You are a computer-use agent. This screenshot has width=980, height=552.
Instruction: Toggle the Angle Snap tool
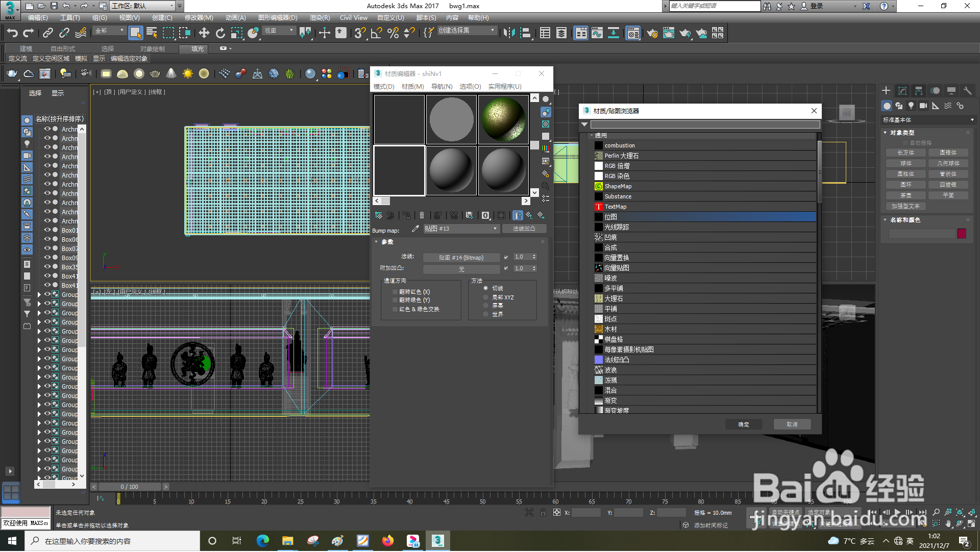pyautogui.click(x=377, y=33)
